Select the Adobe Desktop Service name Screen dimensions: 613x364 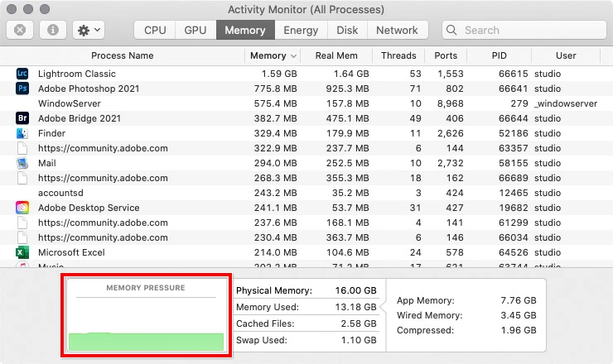click(89, 208)
